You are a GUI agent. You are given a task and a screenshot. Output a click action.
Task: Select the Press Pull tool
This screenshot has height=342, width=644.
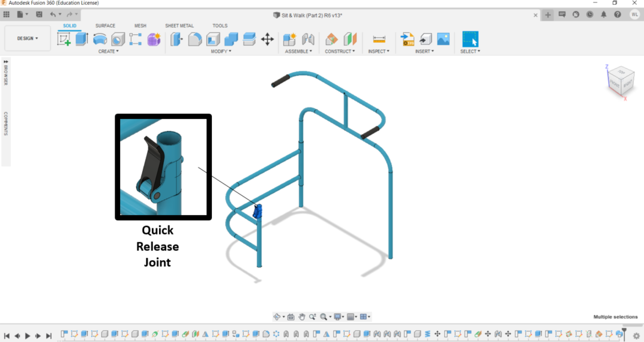pyautogui.click(x=176, y=39)
